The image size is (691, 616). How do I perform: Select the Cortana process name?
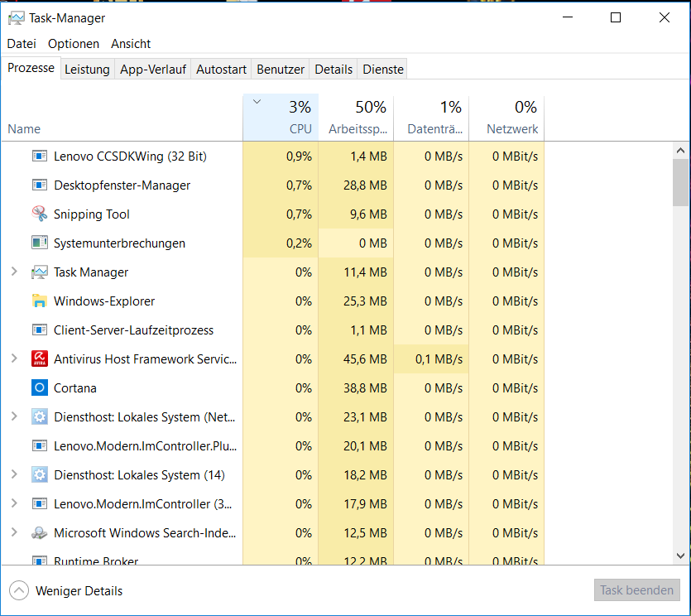[75, 388]
